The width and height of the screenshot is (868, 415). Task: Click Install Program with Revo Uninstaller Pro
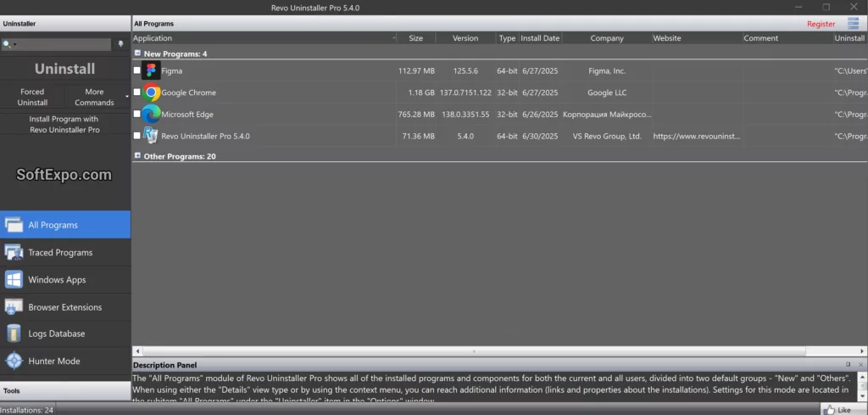(x=64, y=124)
